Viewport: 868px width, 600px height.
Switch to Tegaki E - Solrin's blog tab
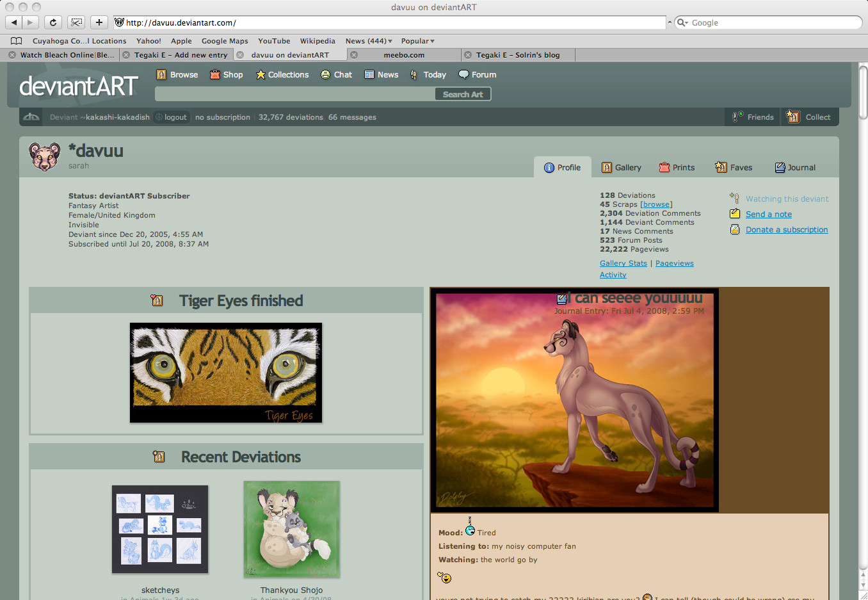tap(518, 55)
